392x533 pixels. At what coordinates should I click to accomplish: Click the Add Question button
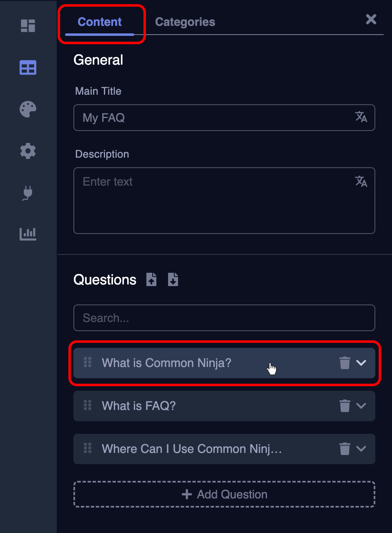[224, 495]
